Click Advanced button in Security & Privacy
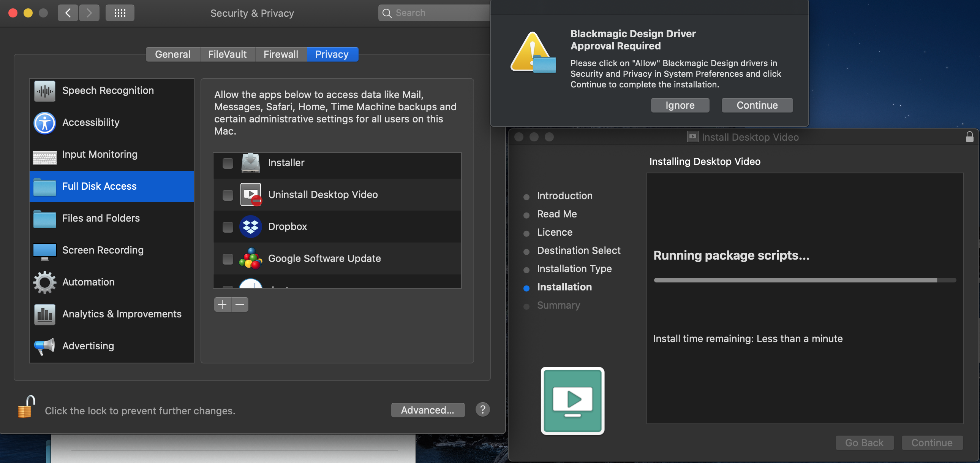Image resolution: width=980 pixels, height=463 pixels. 428,410
